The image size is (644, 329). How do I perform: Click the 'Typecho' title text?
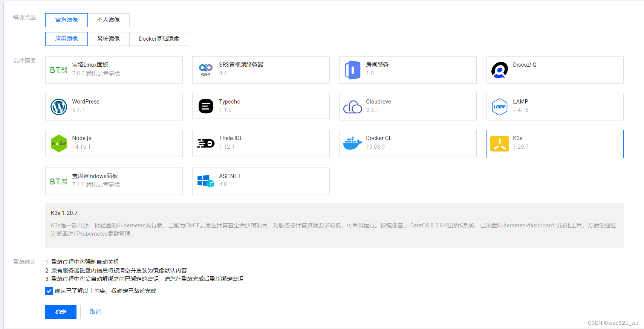coord(229,102)
